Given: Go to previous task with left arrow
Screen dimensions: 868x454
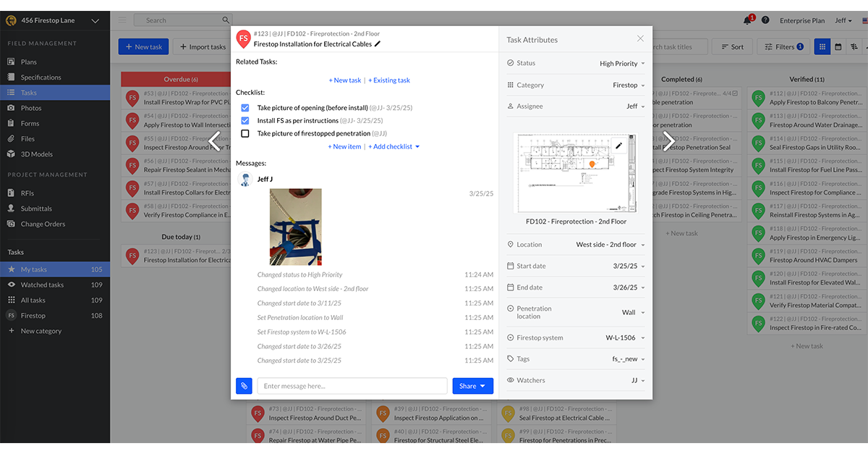Looking at the screenshot, I should 215,140.
